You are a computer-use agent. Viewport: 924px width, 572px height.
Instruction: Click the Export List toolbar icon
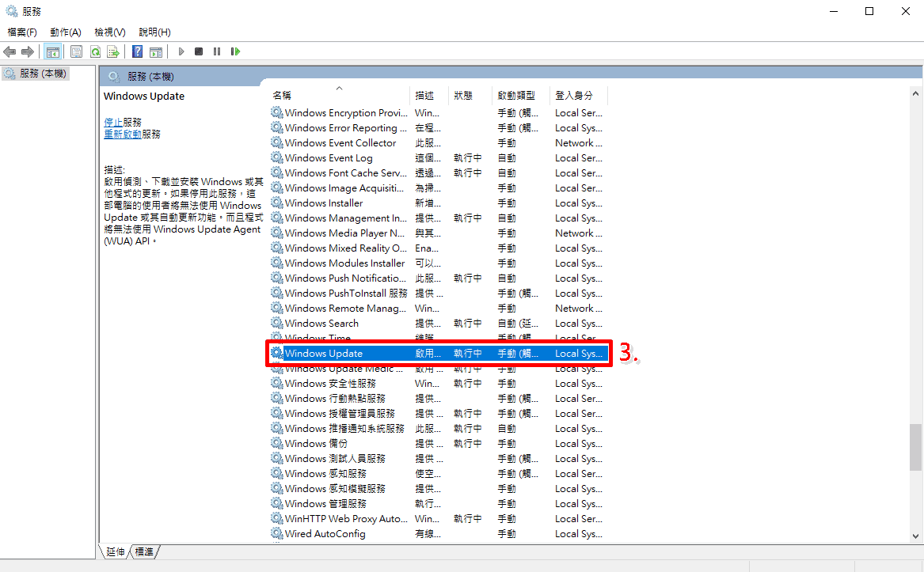[113, 52]
